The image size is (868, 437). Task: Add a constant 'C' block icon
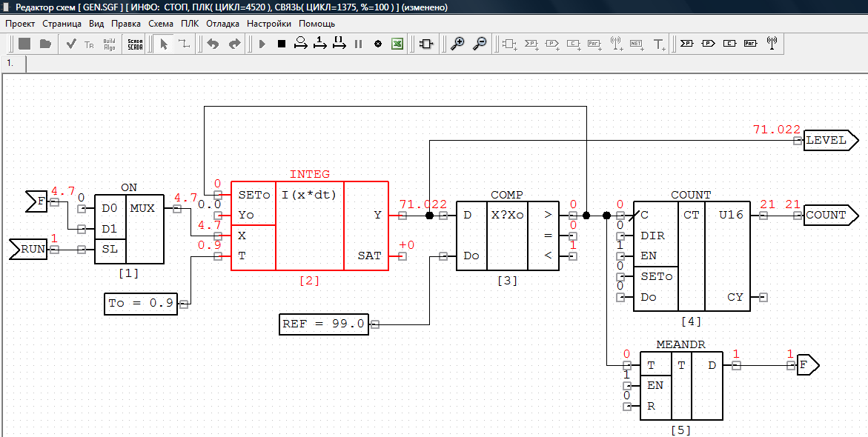(x=574, y=44)
